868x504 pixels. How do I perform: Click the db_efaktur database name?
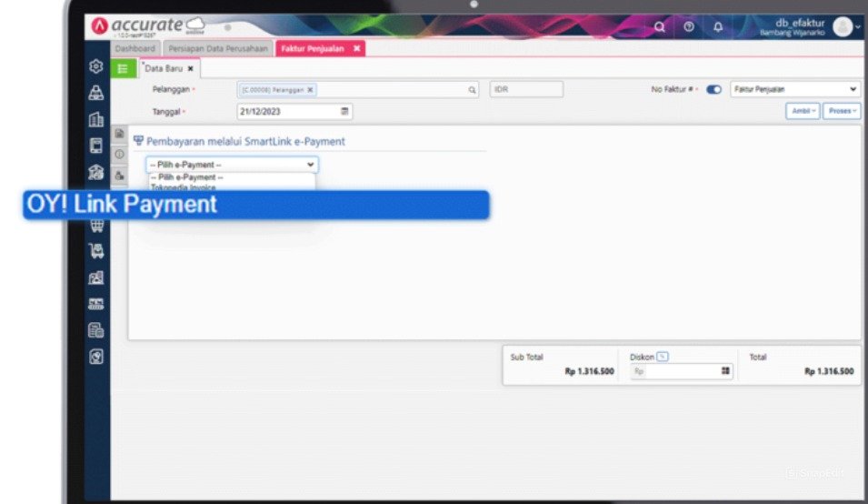[800, 23]
